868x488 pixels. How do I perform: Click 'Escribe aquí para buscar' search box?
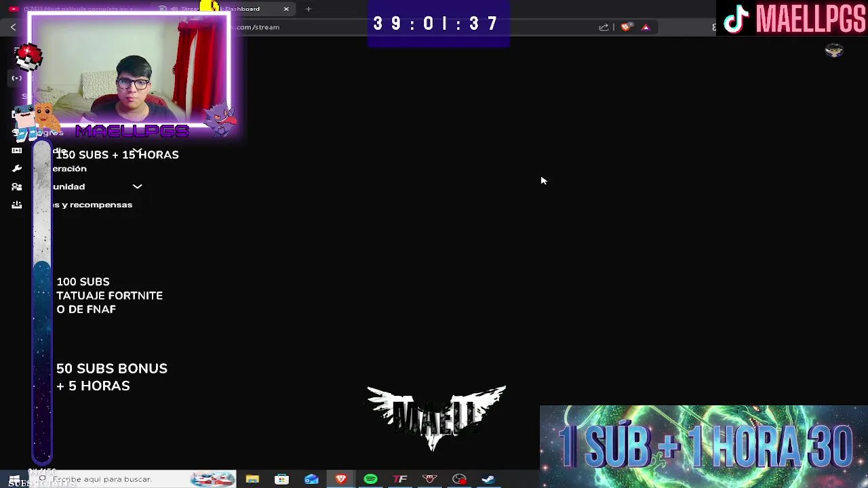point(132,479)
